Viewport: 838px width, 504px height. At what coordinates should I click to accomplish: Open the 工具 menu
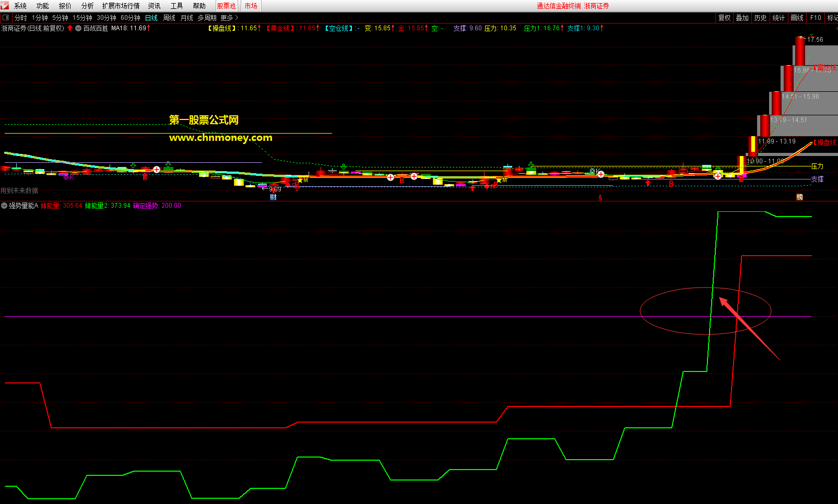coord(176,6)
